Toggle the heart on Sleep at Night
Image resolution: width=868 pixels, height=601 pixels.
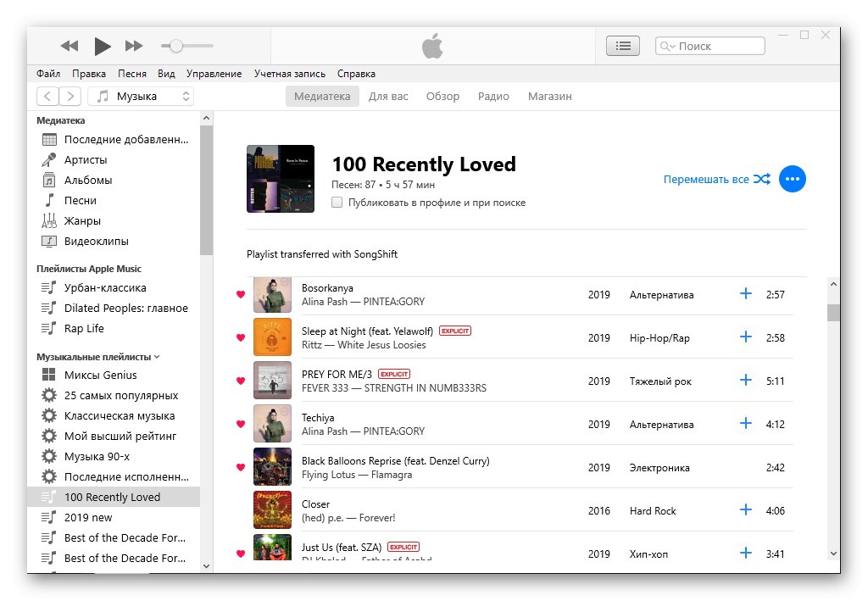[x=240, y=337]
